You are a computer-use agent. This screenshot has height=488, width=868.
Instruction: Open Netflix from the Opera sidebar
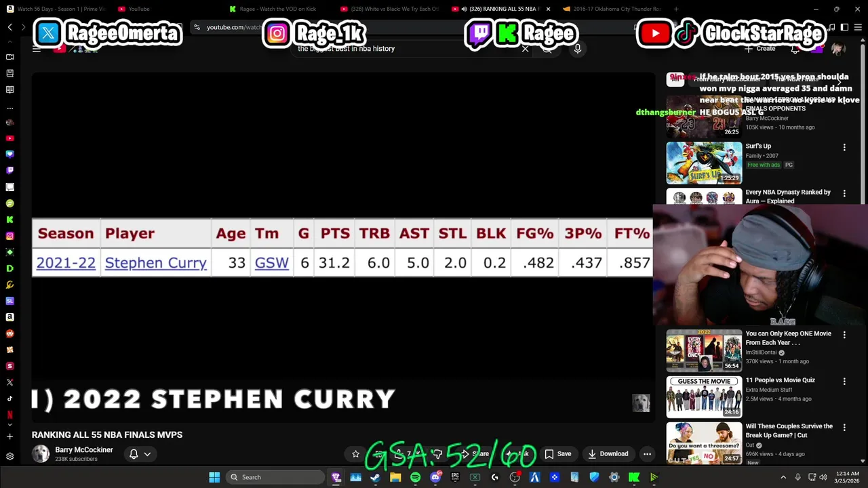(x=9, y=415)
